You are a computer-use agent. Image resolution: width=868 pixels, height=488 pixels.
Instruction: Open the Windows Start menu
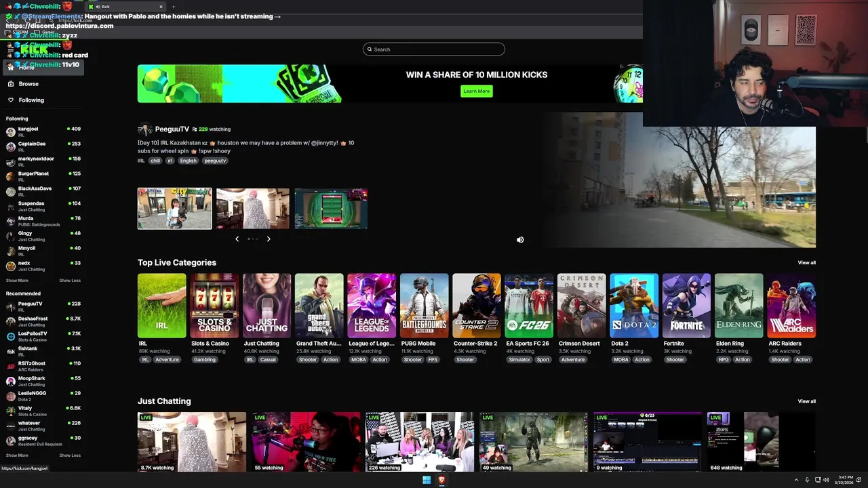tap(427, 480)
